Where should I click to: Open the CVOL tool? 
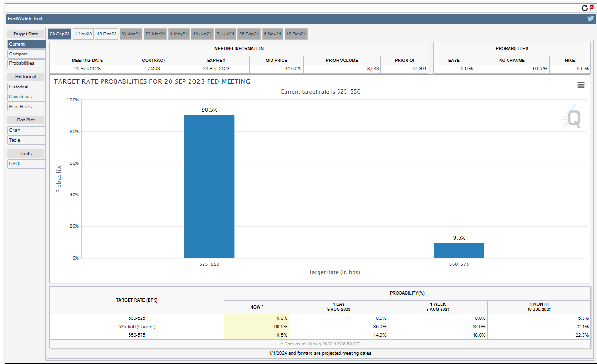[27, 164]
